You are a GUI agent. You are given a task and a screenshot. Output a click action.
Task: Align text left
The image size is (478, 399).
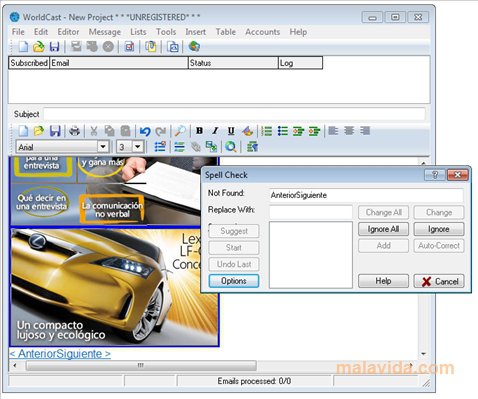point(333,131)
